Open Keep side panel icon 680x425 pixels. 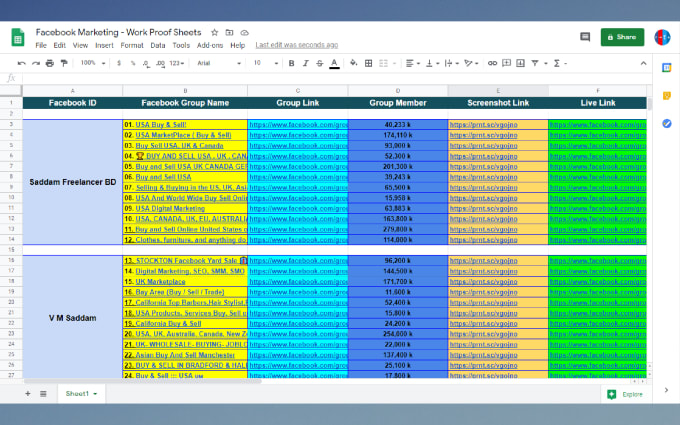[667, 95]
